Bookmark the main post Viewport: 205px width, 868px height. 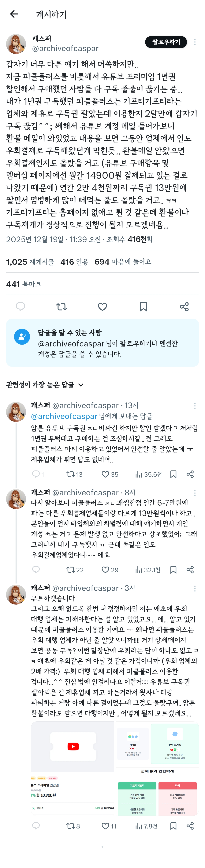pyautogui.click(x=143, y=306)
